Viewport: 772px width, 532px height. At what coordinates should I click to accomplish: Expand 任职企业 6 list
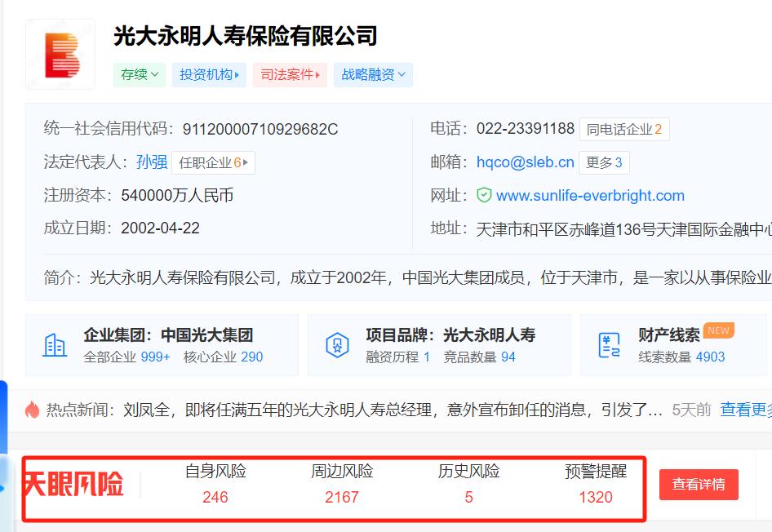tap(213, 162)
